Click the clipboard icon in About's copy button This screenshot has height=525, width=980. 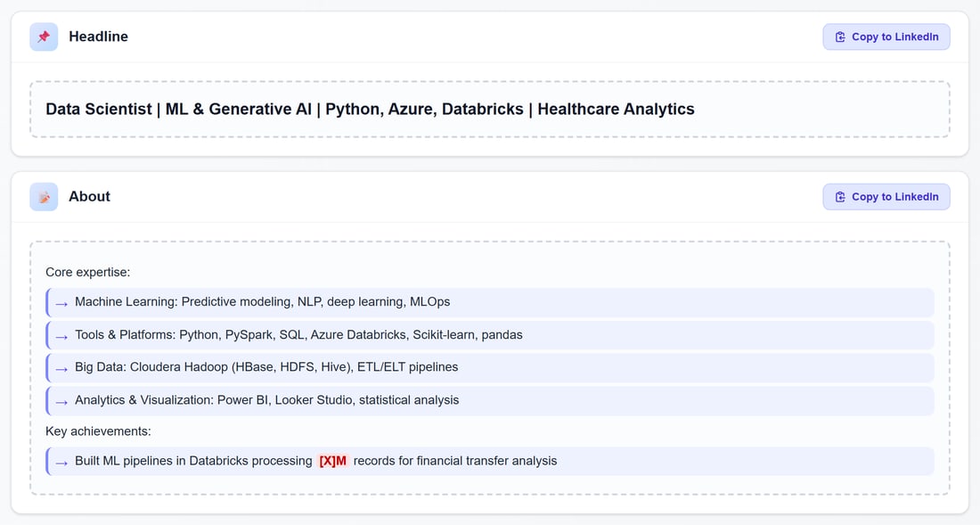point(840,197)
